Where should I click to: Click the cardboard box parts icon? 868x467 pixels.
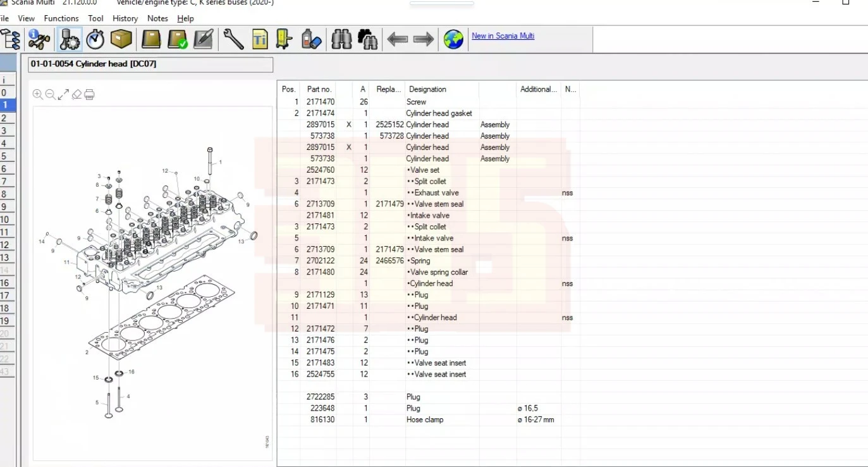[121, 39]
